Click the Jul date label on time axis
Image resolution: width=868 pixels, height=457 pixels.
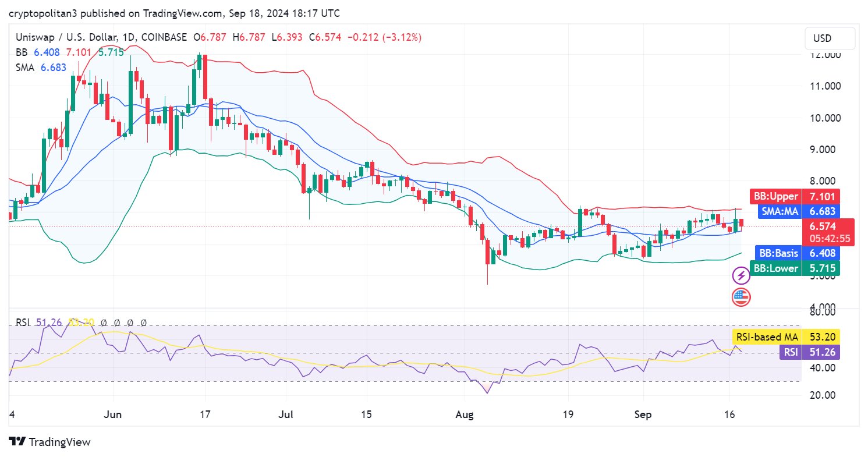coord(286,415)
